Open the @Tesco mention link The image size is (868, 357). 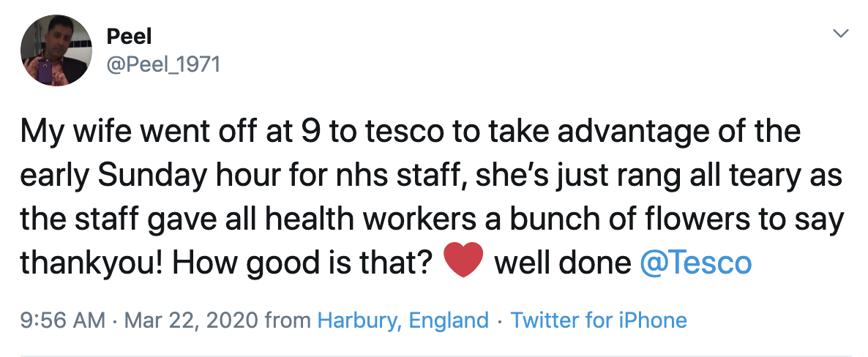coord(695,263)
